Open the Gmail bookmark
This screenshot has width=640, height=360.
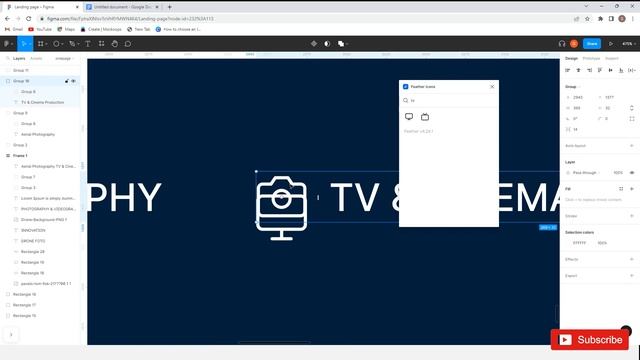click(13, 29)
